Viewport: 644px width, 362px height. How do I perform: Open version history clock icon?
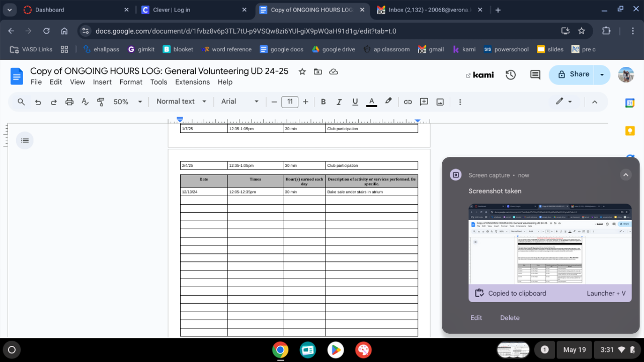pos(511,75)
